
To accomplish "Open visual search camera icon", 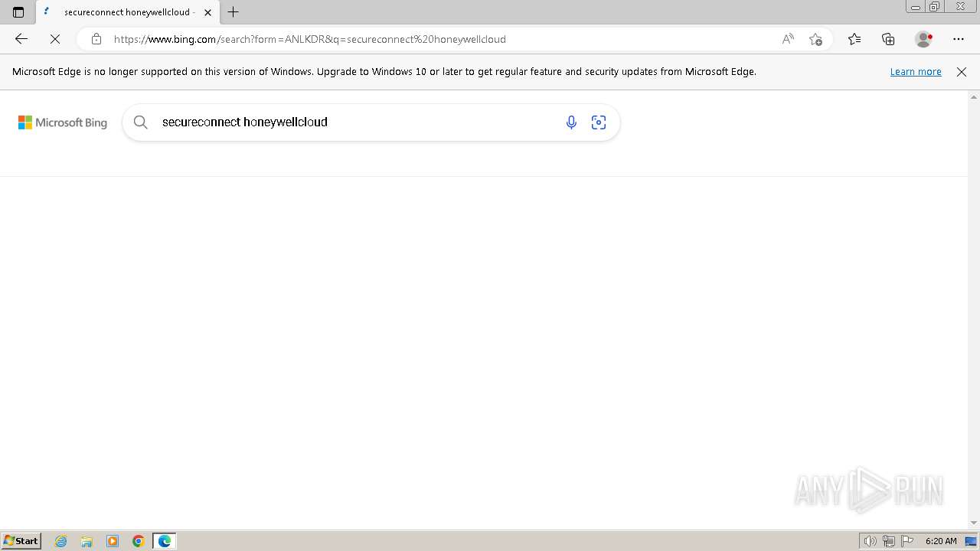I will click(x=599, y=122).
